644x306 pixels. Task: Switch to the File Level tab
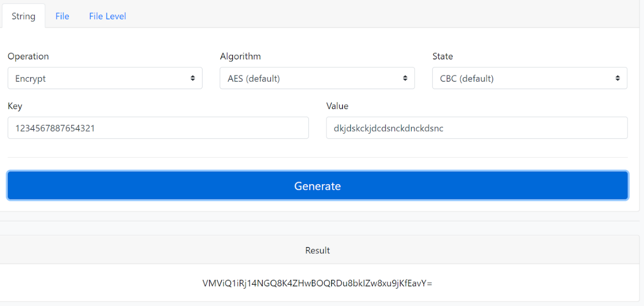[x=108, y=16]
